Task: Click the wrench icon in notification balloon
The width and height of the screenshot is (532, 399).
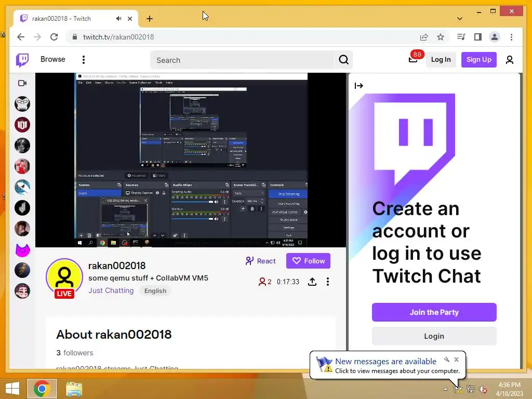Action: pyautogui.click(x=446, y=360)
